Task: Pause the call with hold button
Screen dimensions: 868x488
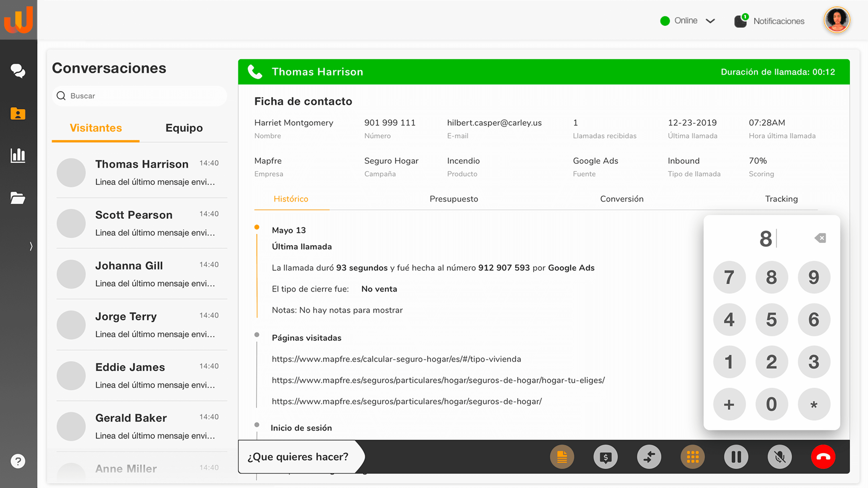Action: (736, 457)
